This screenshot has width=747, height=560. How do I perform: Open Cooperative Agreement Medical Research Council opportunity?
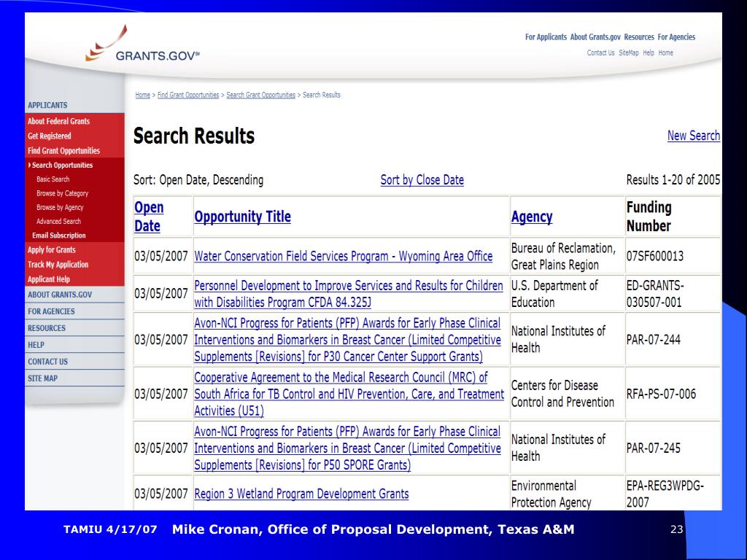(349, 394)
